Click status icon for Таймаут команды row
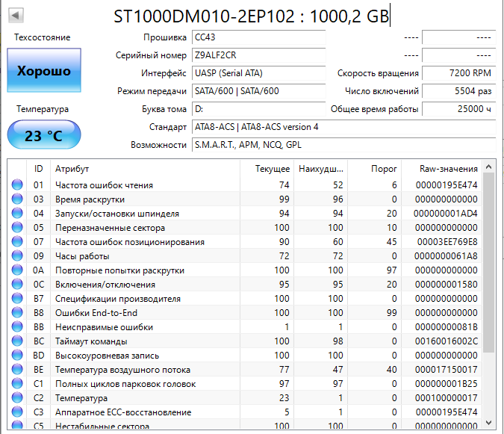 (17, 341)
